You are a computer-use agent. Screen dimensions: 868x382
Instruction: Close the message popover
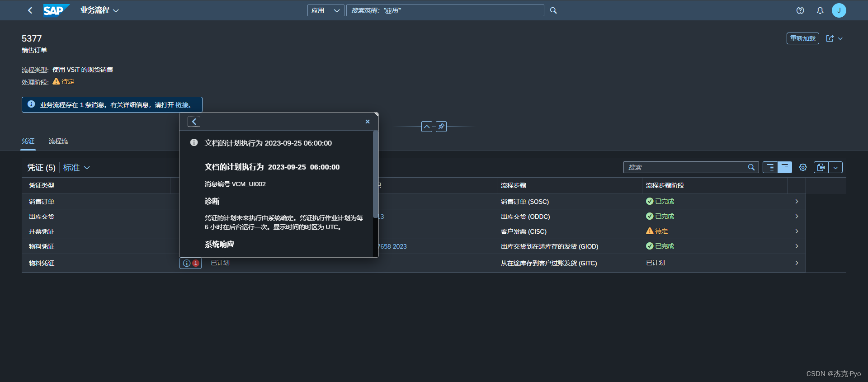[368, 122]
